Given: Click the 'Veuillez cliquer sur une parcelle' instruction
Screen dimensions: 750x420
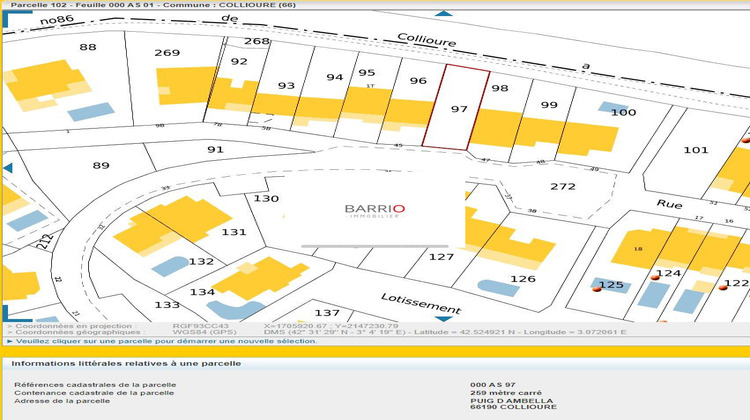Looking at the screenshot, I should pyautogui.click(x=166, y=341).
